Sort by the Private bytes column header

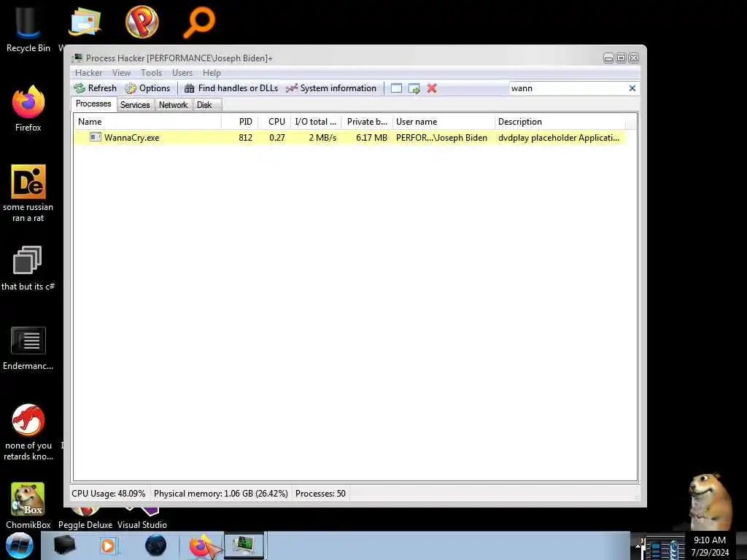tap(367, 122)
